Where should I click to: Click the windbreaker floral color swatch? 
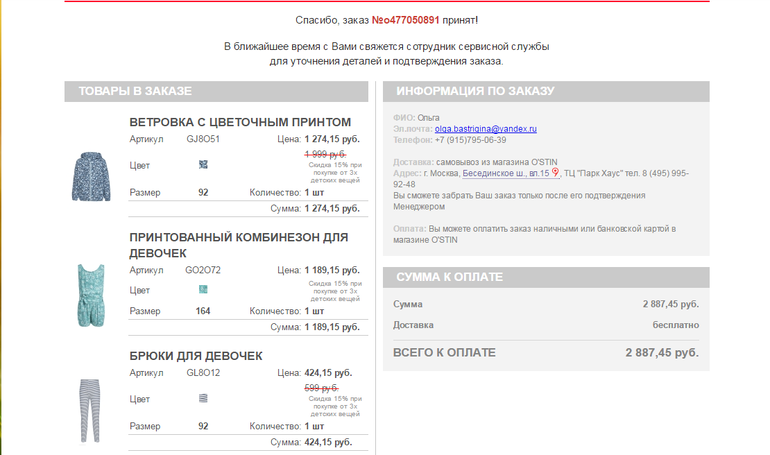pyautogui.click(x=203, y=165)
